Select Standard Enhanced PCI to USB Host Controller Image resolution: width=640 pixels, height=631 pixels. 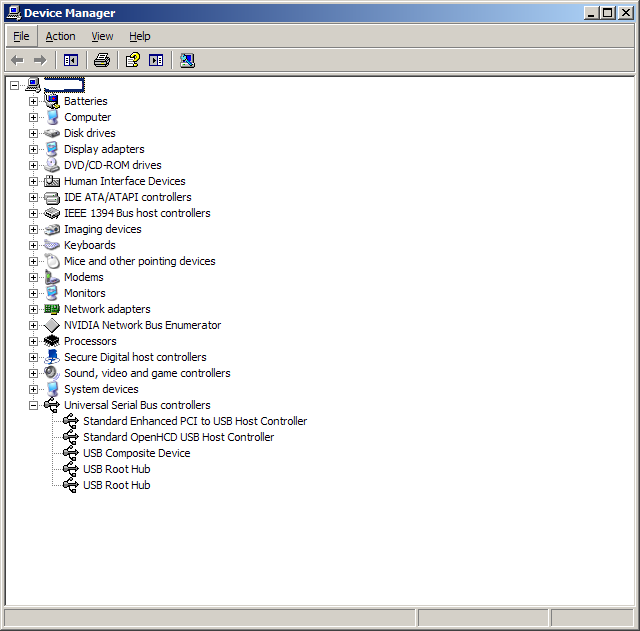(x=195, y=421)
